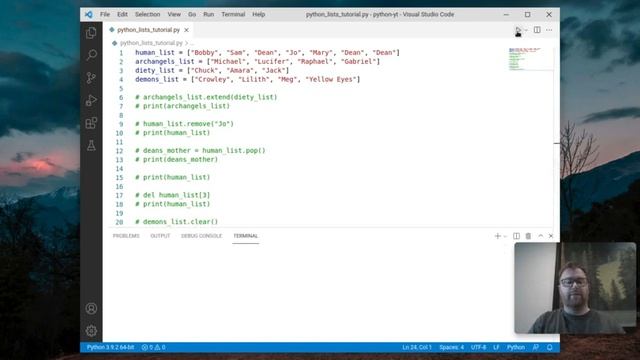Click the diety_list assignment on line 3
This screenshot has height=360, width=640.
click(212, 71)
